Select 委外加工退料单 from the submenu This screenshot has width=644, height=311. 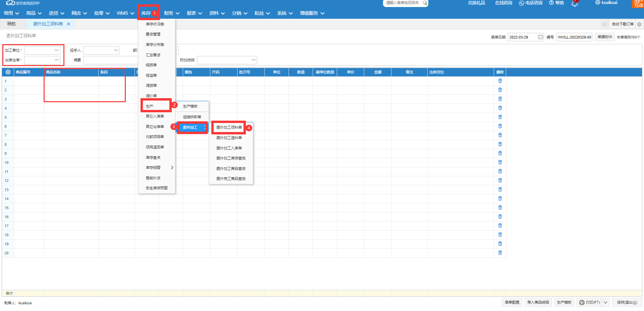[229, 138]
